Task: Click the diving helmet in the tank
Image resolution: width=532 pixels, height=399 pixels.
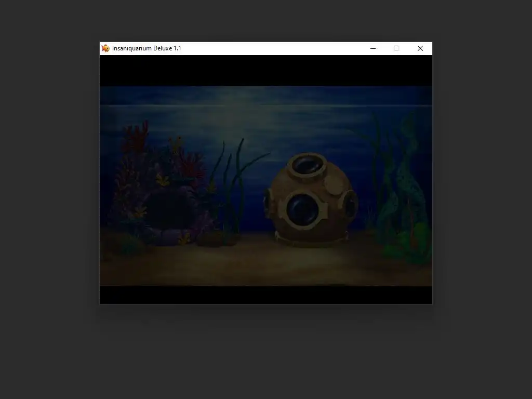Action: 311,199
